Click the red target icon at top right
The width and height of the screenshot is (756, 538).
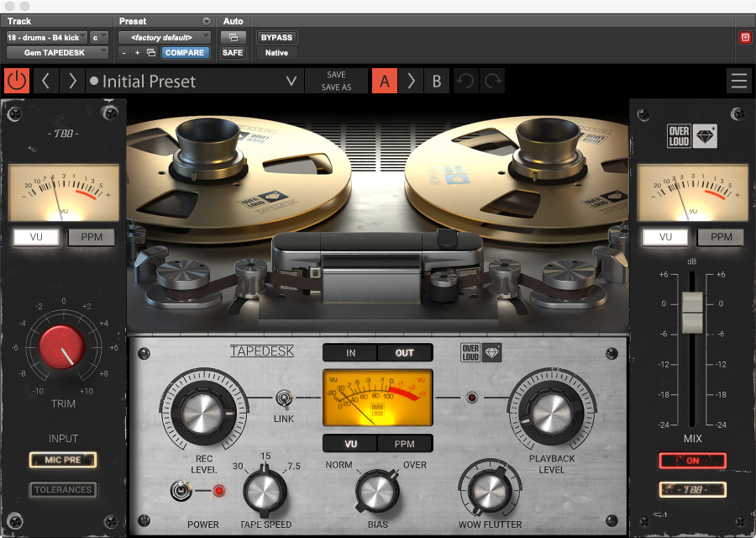tap(745, 38)
